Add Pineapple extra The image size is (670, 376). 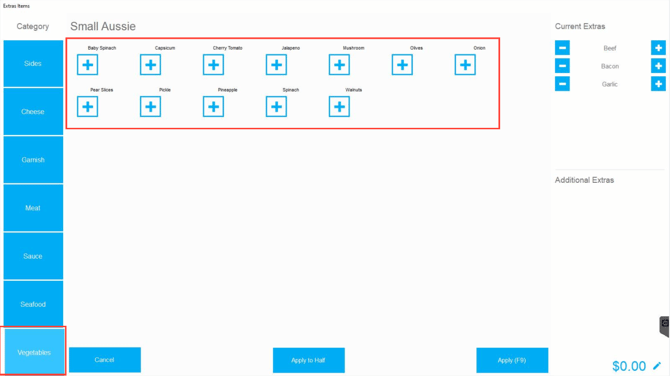click(213, 107)
